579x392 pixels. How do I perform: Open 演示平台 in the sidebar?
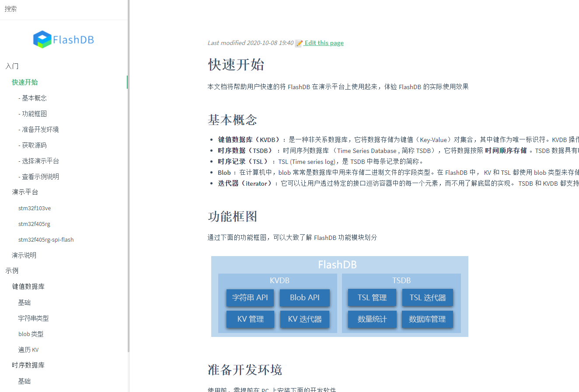pos(25,192)
